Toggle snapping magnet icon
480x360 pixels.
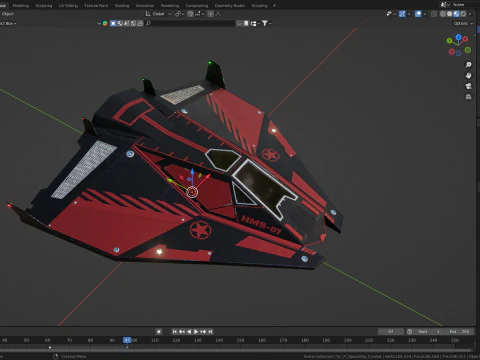pos(190,14)
